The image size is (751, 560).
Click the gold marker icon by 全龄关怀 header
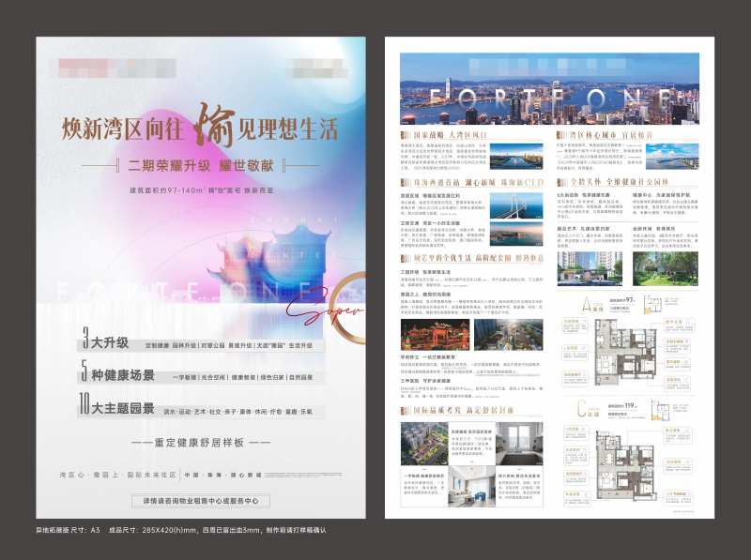pyautogui.click(x=559, y=180)
